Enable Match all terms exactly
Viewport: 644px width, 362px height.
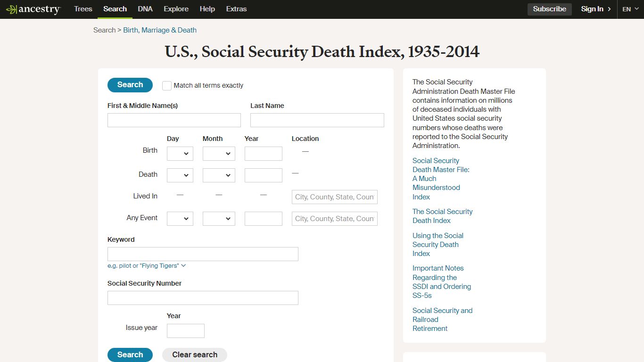click(x=167, y=85)
